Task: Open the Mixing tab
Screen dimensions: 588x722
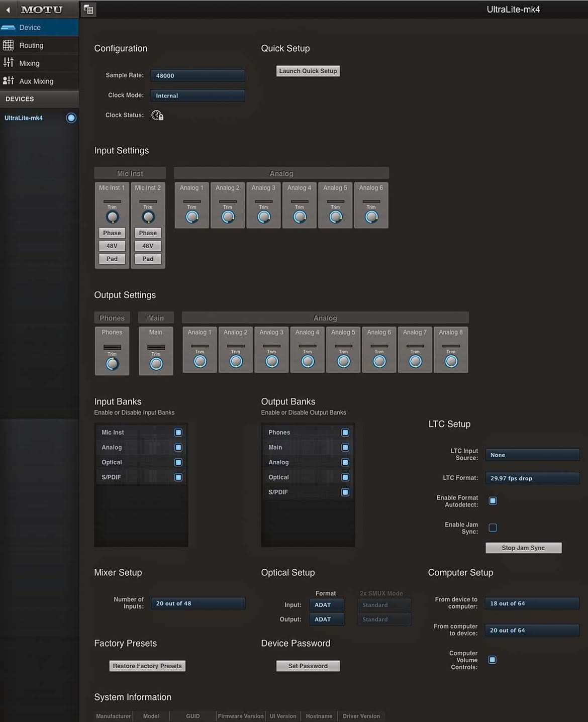Action: tap(39, 63)
